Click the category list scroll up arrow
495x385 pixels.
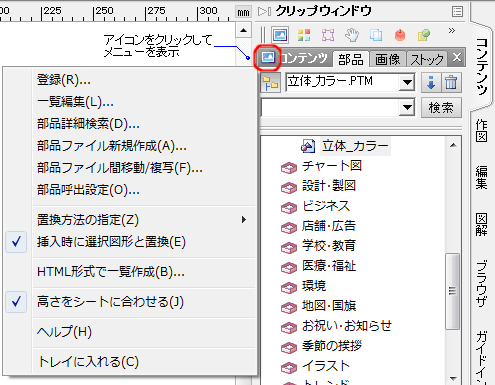453,145
